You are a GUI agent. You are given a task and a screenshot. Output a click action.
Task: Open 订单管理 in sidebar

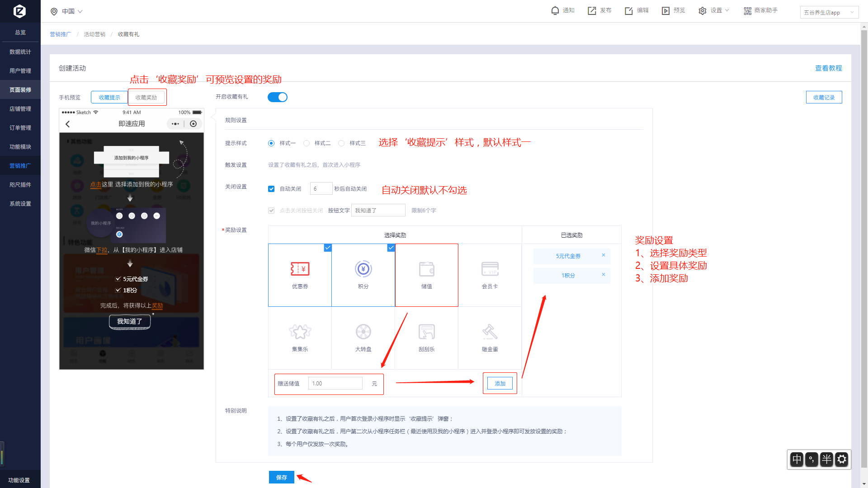point(20,128)
